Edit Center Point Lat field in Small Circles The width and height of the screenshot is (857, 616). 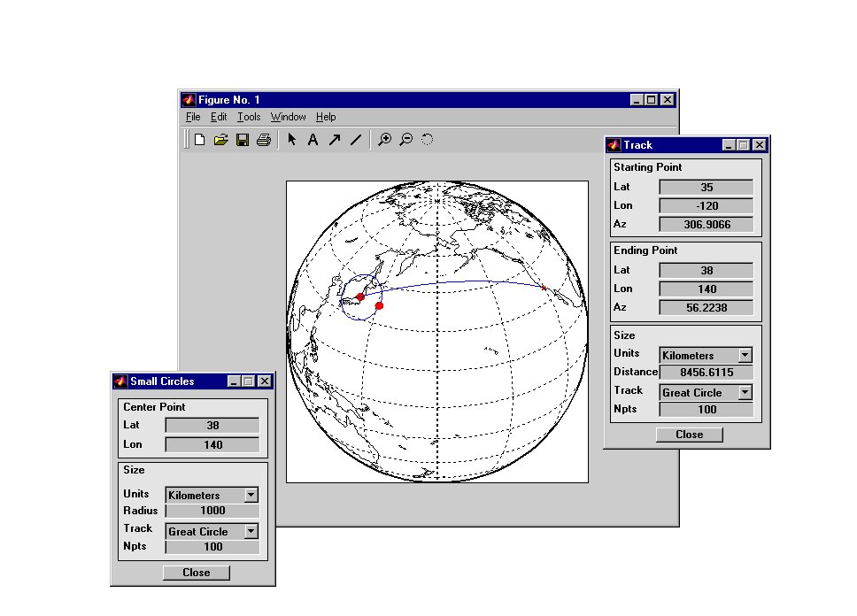[x=212, y=425]
